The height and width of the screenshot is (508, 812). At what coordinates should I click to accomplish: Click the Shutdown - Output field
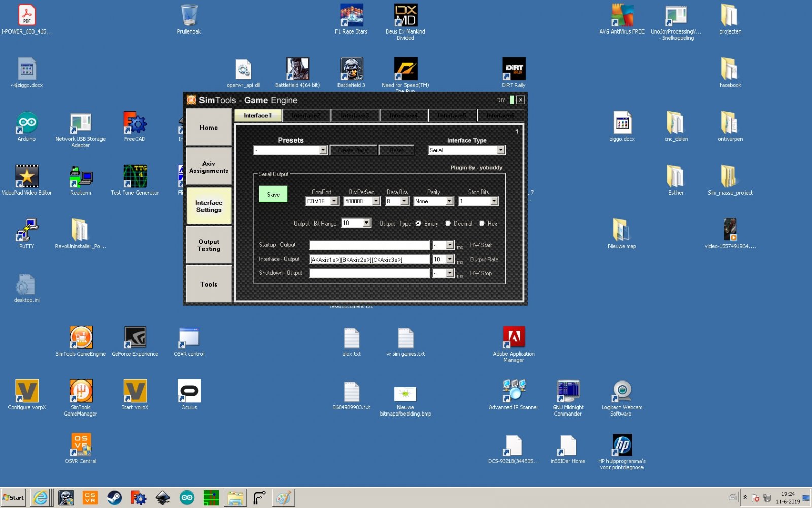pos(370,273)
